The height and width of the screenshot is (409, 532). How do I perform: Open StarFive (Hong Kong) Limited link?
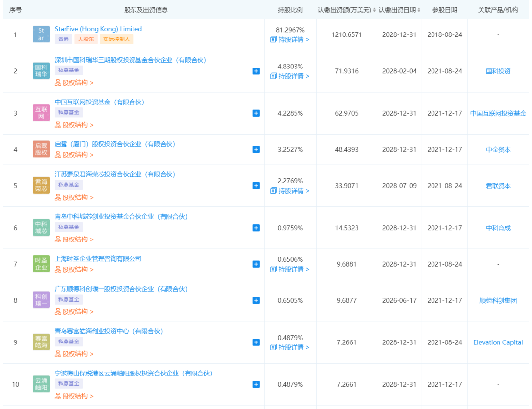coord(98,29)
